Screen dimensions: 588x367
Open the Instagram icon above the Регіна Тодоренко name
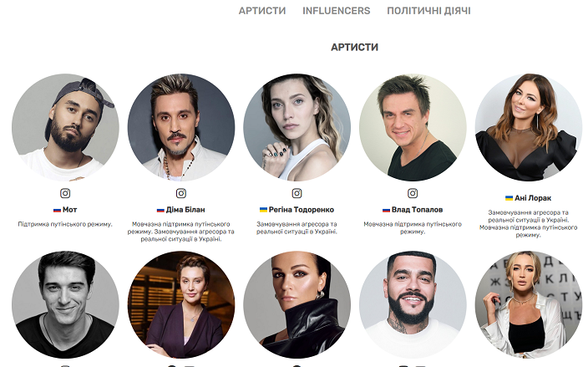tap(297, 193)
